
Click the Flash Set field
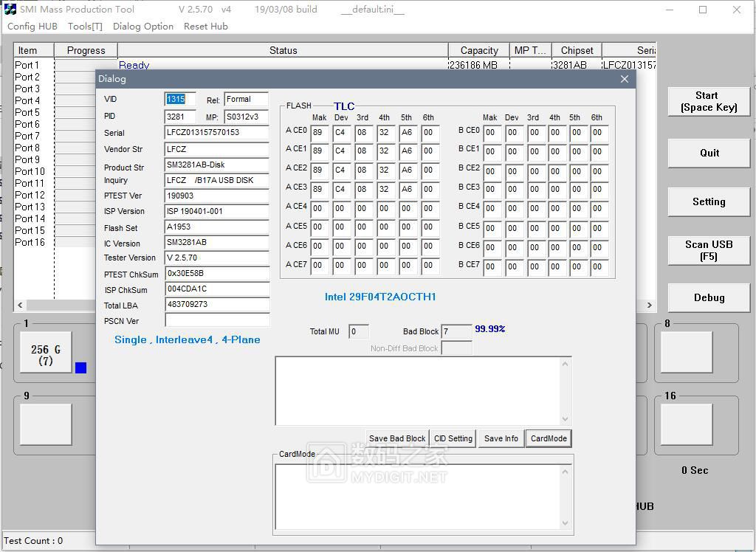tap(216, 227)
